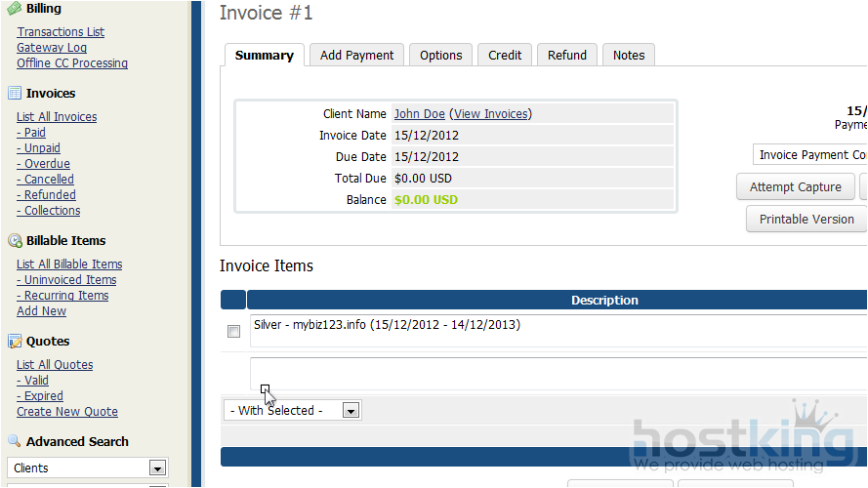Viewport: 868px width, 488px height.
Task: Follow the View Invoices link
Action: point(491,114)
